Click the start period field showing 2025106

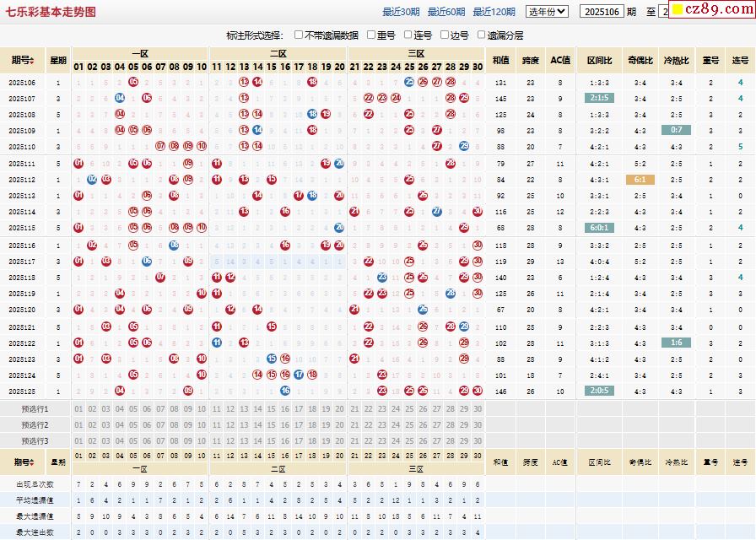(602, 12)
